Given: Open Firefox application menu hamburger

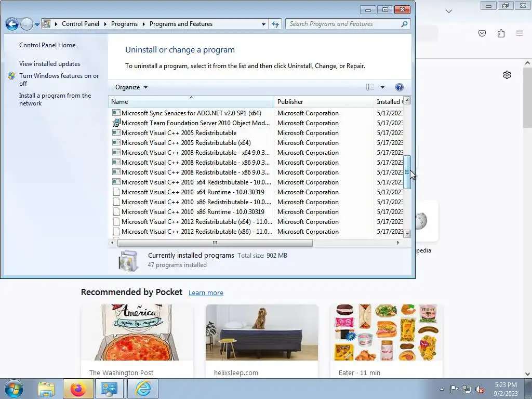Looking at the screenshot, I should pos(520,33).
